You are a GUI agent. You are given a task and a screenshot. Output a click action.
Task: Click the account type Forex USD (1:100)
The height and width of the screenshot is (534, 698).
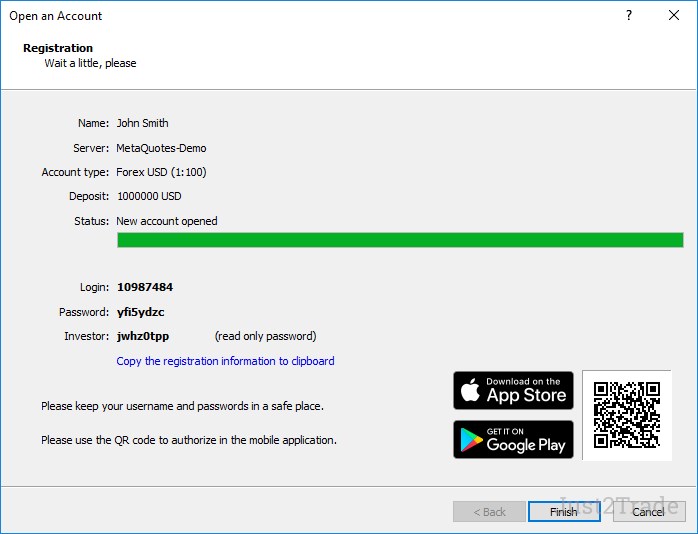[x=161, y=172]
